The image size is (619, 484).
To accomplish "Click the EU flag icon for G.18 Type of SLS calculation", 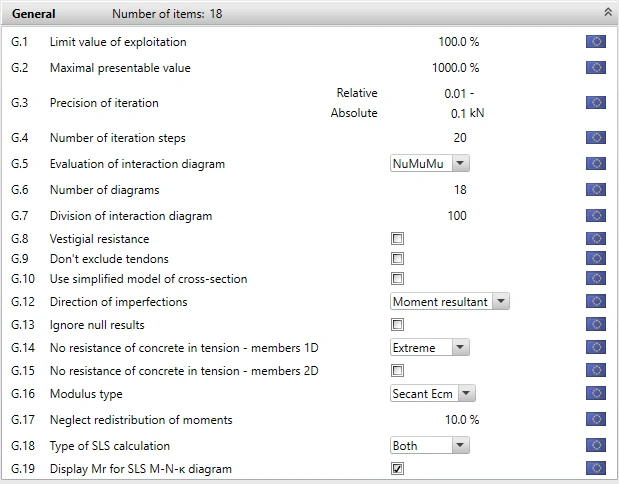I will point(596,445).
